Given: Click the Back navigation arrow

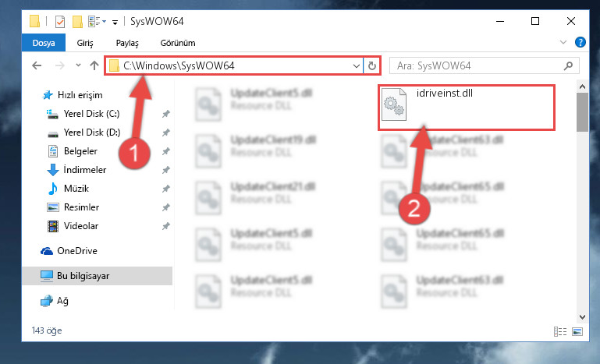Looking at the screenshot, I should (x=37, y=65).
